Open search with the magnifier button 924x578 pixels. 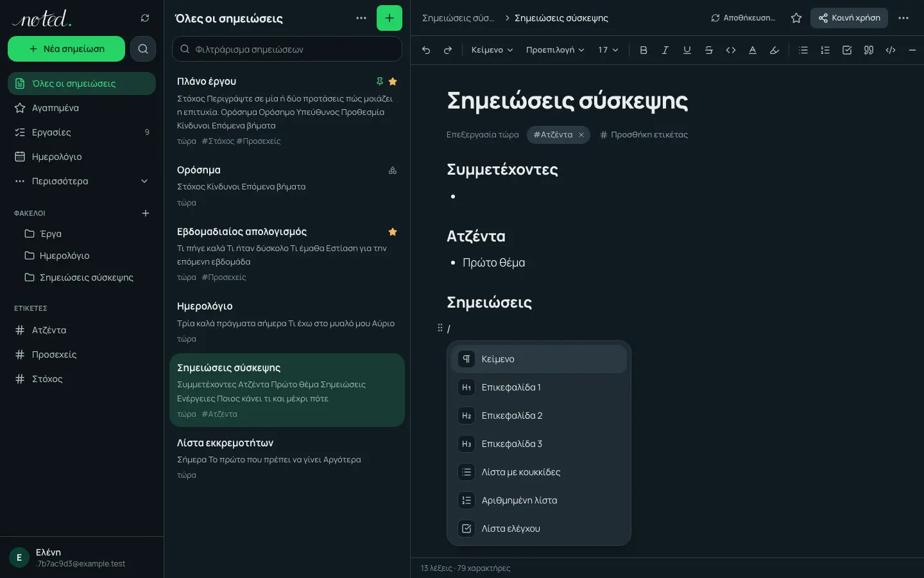[143, 49]
